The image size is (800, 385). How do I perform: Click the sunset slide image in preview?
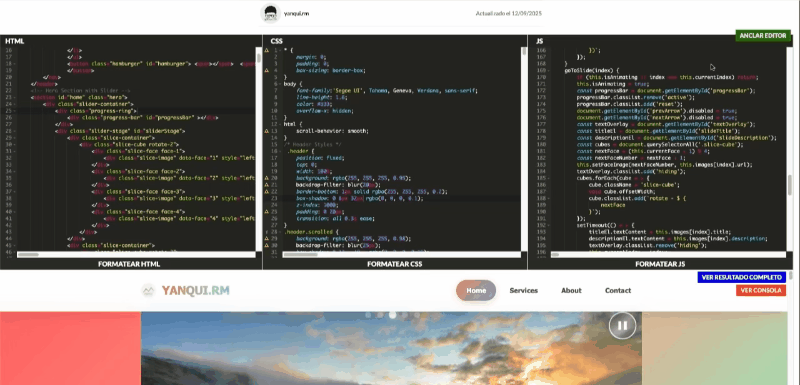(391, 348)
